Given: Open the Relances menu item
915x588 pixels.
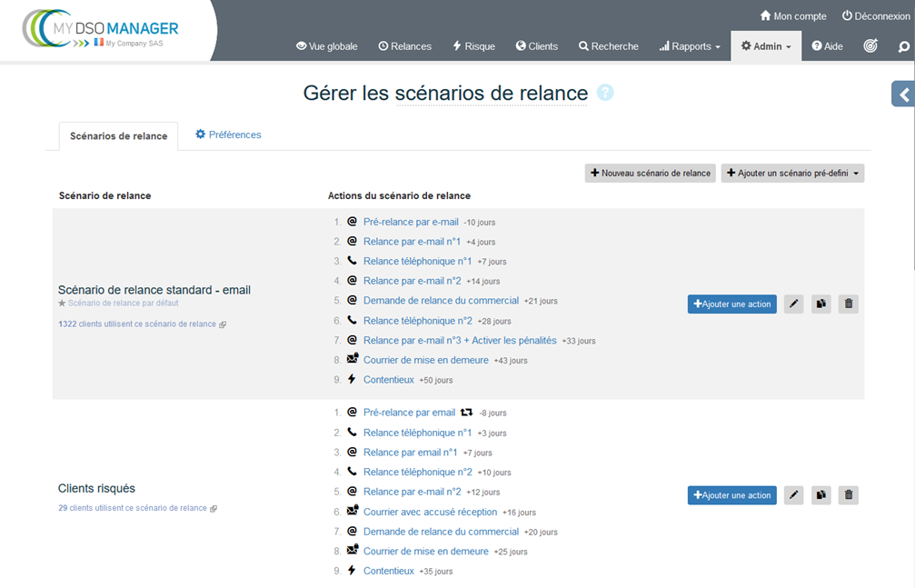Looking at the screenshot, I should (x=404, y=46).
